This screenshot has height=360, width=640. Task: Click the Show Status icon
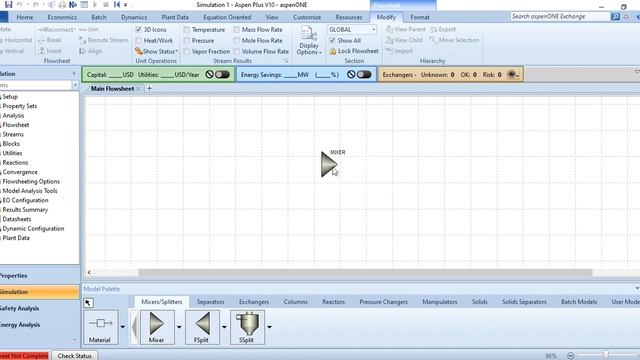(x=139, y=51)
